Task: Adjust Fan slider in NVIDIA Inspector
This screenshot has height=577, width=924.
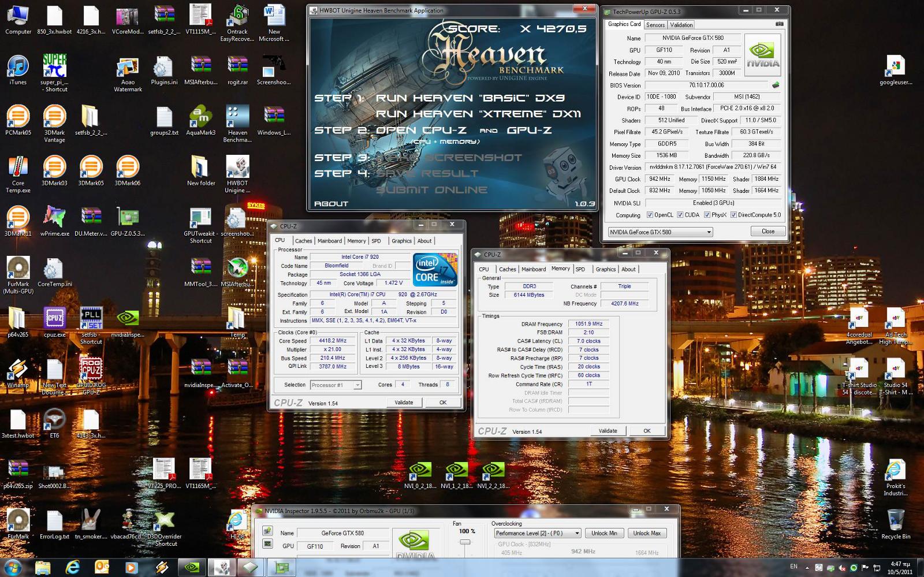Action: coord(464,542)
